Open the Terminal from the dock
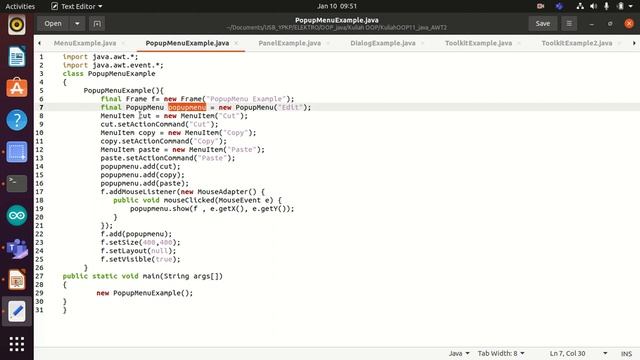The width and height of the screenshot is (640, 360). tap(16, 183)
